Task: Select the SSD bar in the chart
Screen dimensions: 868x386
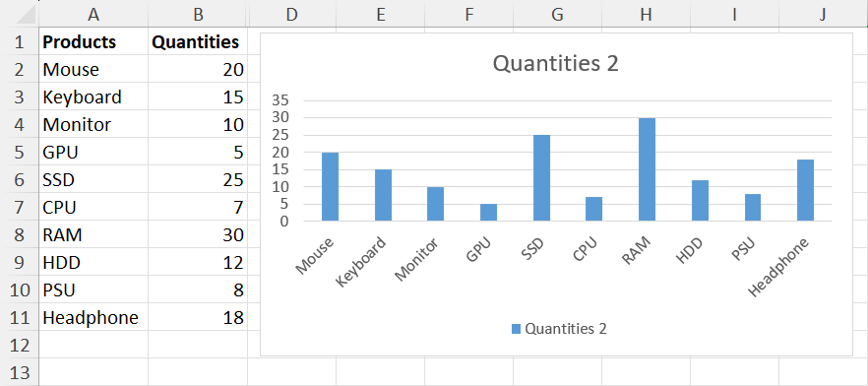Action: [541, 178]
